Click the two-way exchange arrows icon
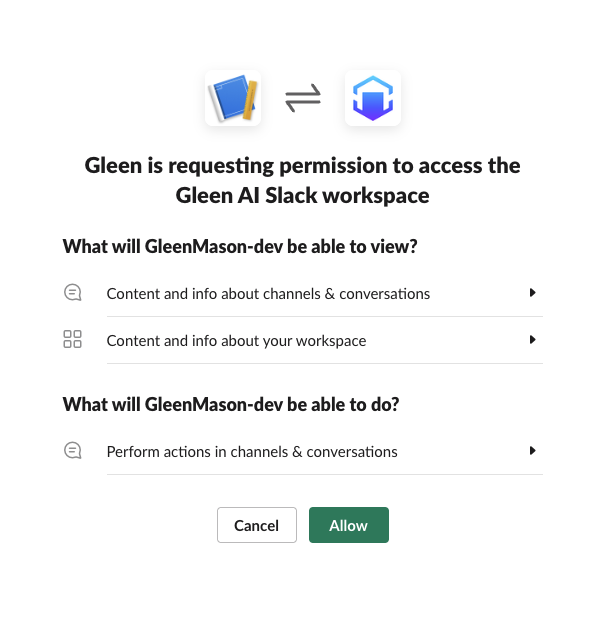602x619 pixels. [302, 98]
